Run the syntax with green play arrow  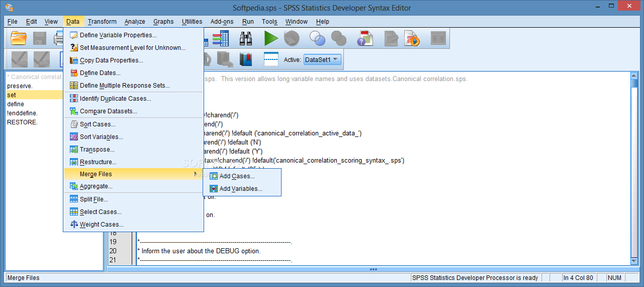tap(271, 38)
